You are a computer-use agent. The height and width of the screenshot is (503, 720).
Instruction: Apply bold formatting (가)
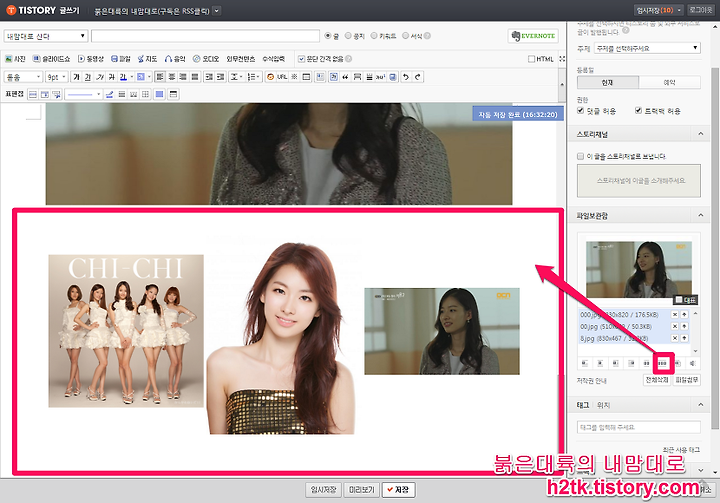pyautogui.click(x=76, y=77)
